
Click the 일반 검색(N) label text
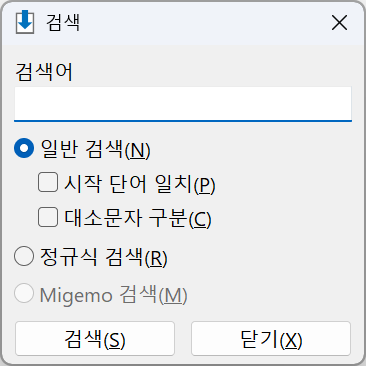(x=95, y=149)
